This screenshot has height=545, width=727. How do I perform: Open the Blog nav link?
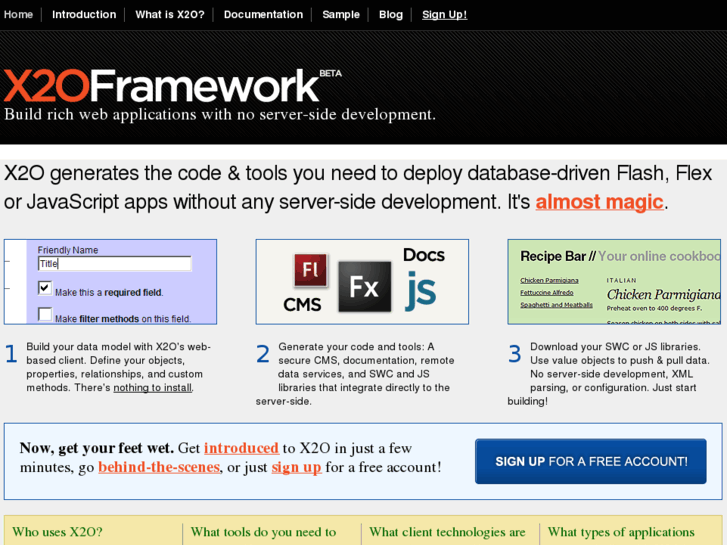click(x=391, y=14)
